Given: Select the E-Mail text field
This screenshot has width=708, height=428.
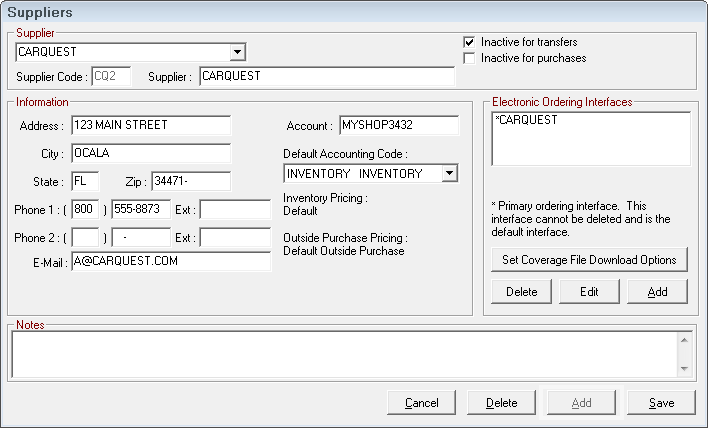Looking at the screenshot, I should (169, 262).
